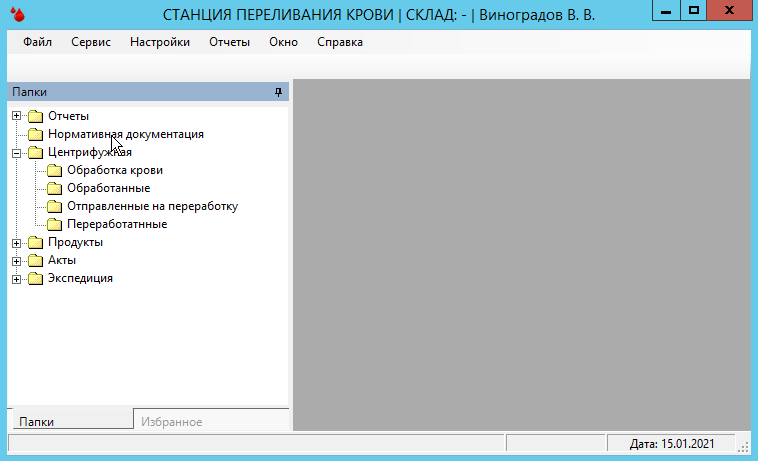Select Отправленные на переработку item

(x=152, y=206)
